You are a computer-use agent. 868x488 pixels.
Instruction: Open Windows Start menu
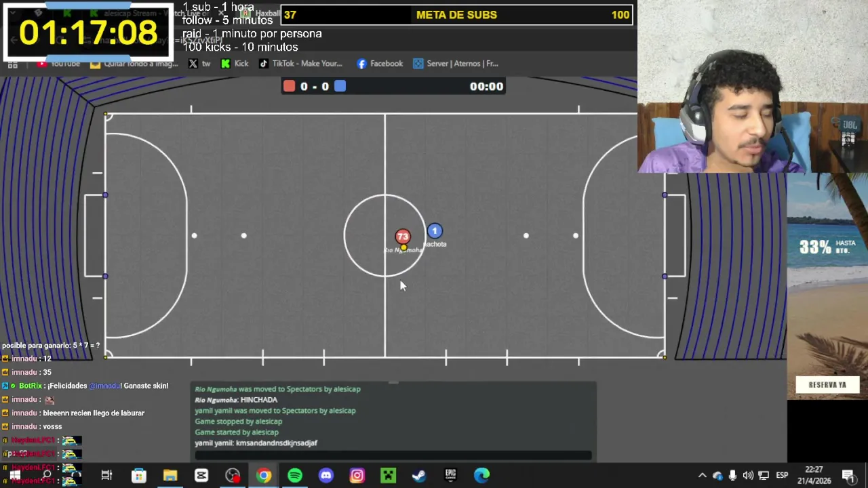[14, 475]
